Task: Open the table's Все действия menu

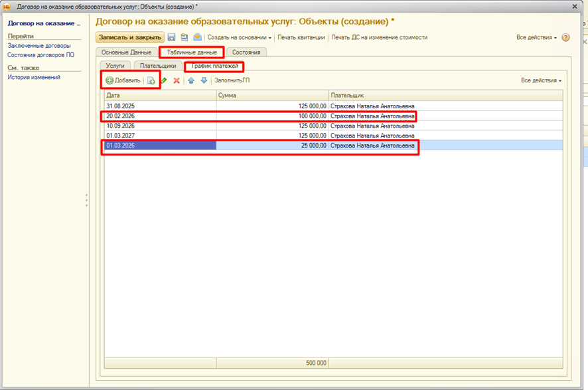Action: point(541,80)
